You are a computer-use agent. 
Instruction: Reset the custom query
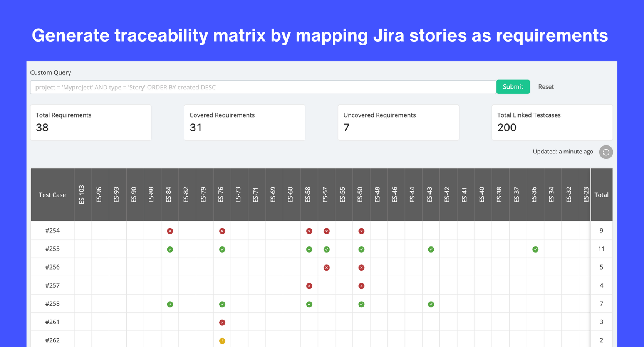[546, 87]
